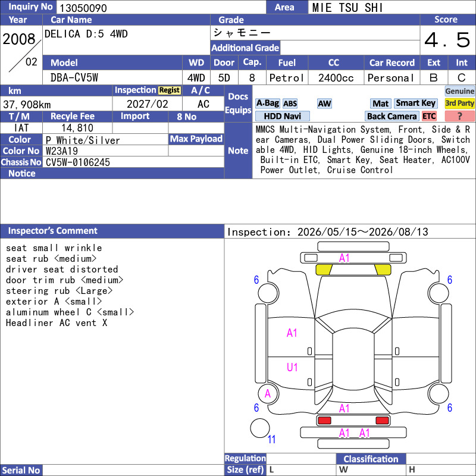Click the A1 mark on left door
Viewport: 476px width, 476px height.
(292, 333)
